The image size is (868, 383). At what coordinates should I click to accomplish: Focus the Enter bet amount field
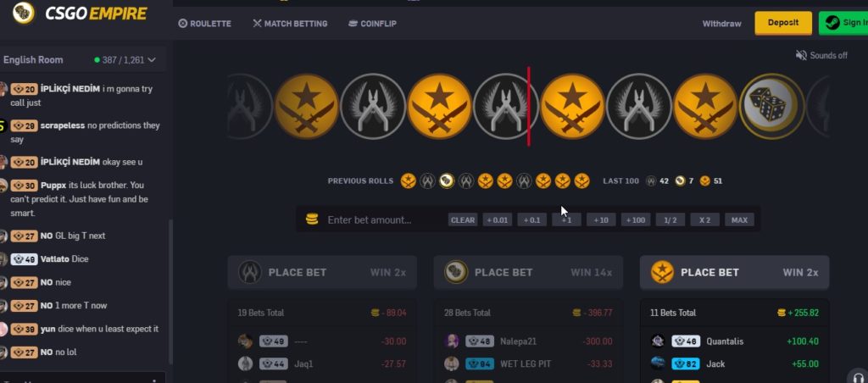[x=384, y=219]
